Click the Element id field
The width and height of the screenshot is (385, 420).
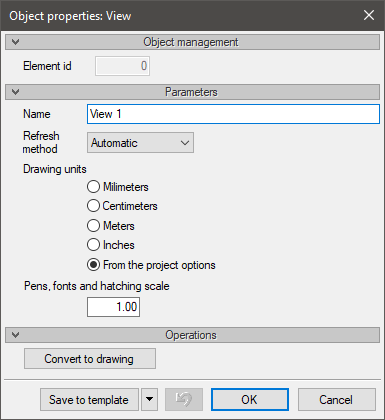tap(122, 66)
